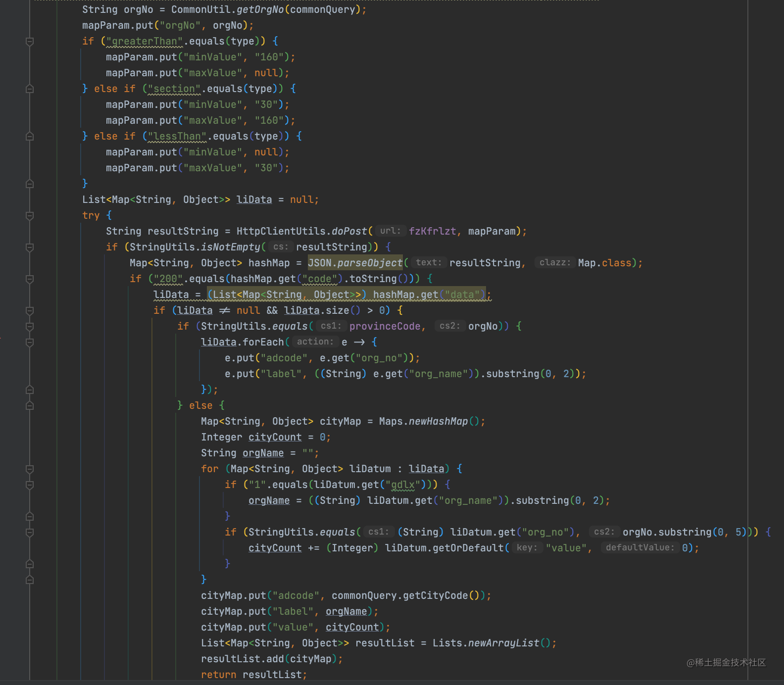
Task: Fold the isNotEmpty(resultString) if block
Action: click(x=30, y=247)
